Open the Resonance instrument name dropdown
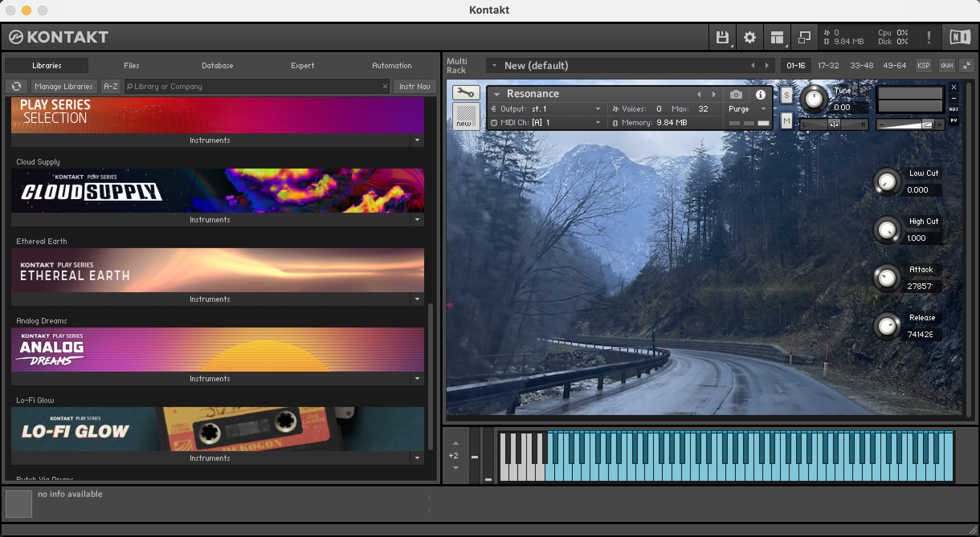This screenshot has width=980, height=537. (497, 94)
